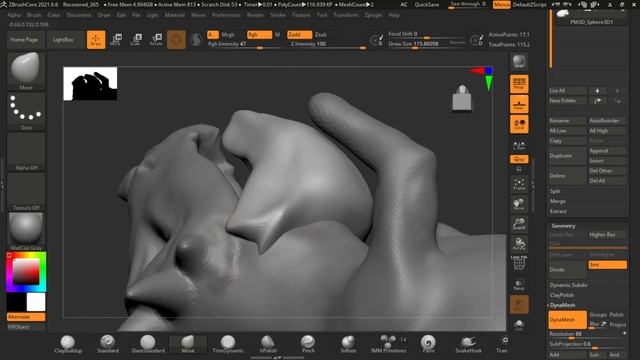Collapse the DynaMesh section header
The width and height of the screenshot is (640, 360).
(562, 305)
